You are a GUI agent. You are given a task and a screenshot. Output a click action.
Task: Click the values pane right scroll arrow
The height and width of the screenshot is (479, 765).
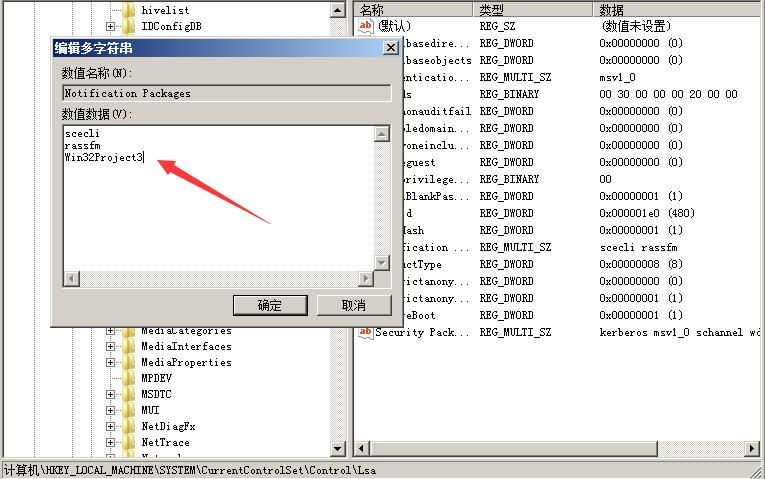(x=752, y=448)
